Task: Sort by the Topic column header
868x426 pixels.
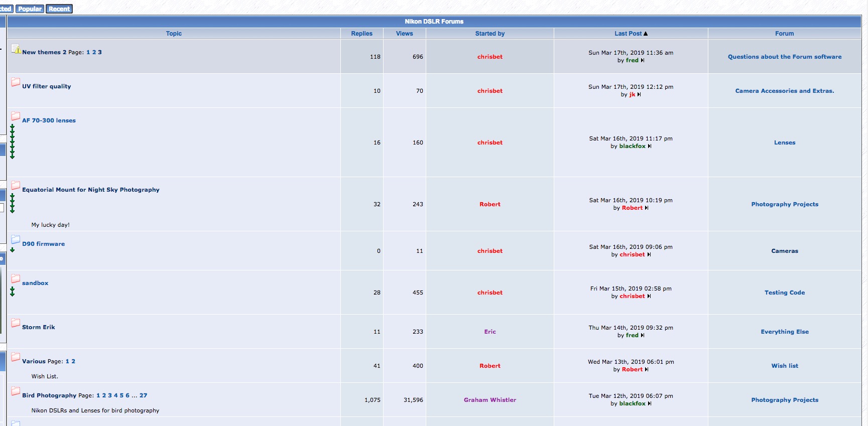Action: (x=174, y=34)
